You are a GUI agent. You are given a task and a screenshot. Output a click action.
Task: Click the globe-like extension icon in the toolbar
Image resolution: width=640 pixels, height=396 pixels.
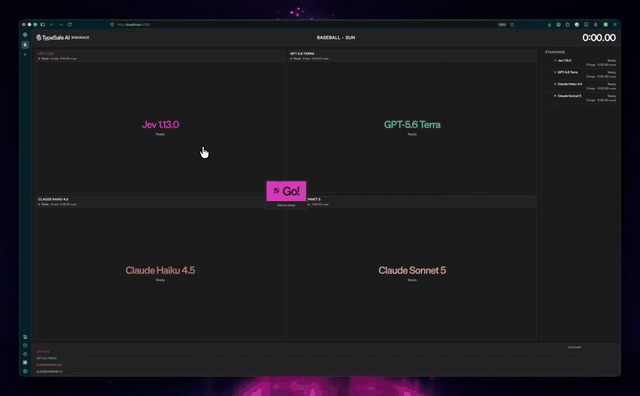click(577, 24)
